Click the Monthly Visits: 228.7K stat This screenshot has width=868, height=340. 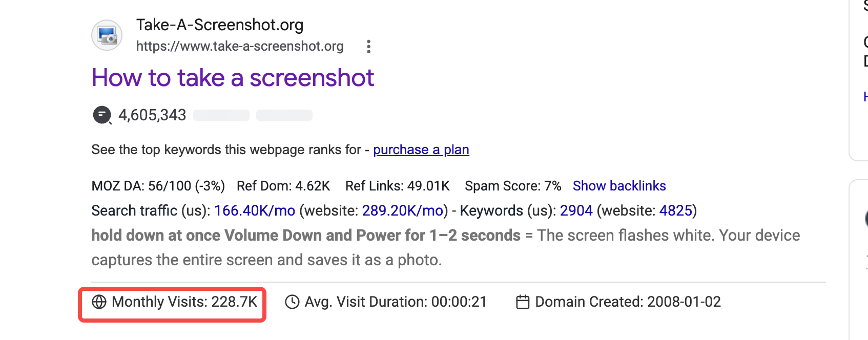(174, 302)
